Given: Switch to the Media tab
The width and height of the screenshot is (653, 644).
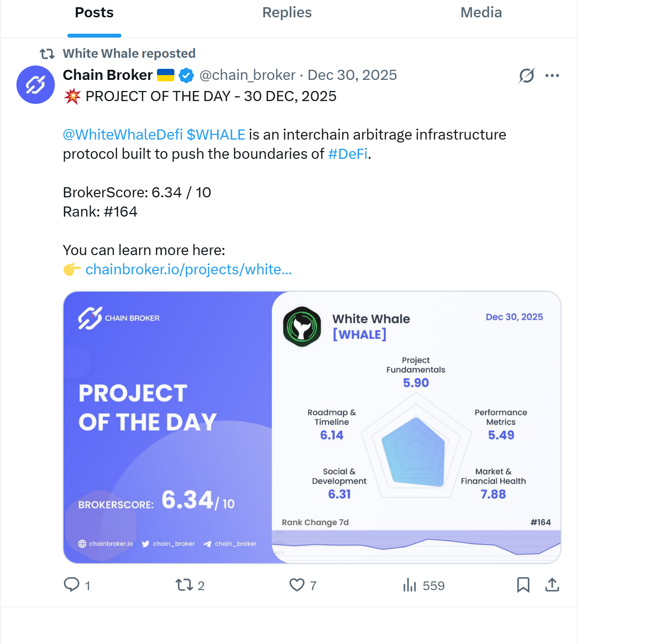Looking at the screenshot, I should tap(481, 13).
